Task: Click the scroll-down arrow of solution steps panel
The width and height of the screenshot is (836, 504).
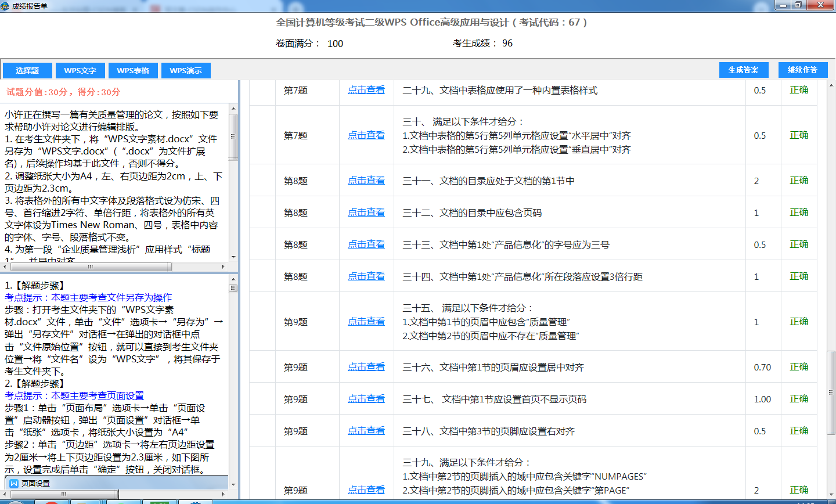Action: (x=233, y=484)
